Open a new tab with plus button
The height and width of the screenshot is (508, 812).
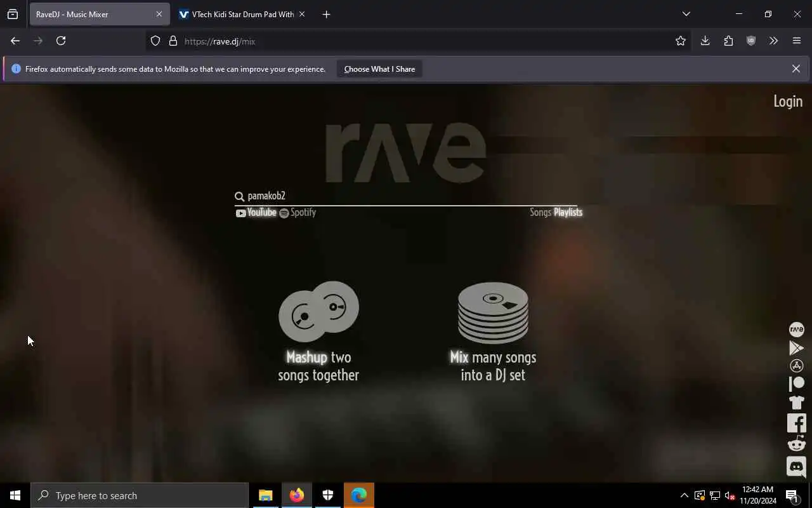point(326,14)
